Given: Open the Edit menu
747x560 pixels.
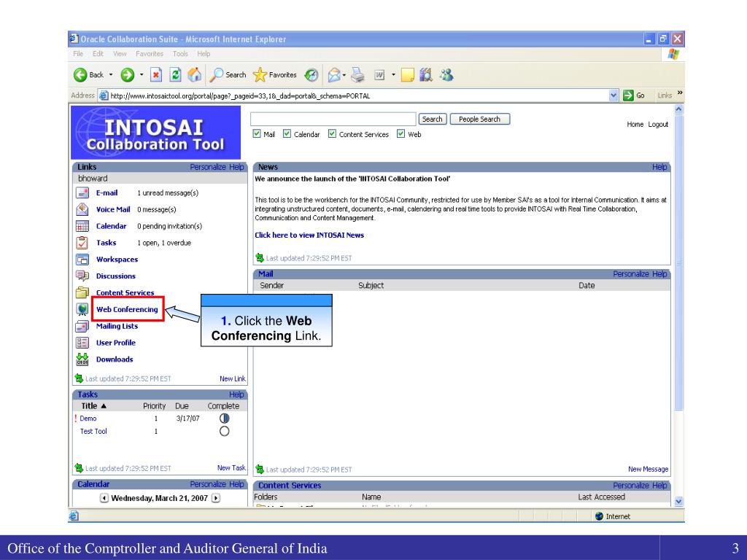Looking at the screenshot, I should tap(98, 54).
